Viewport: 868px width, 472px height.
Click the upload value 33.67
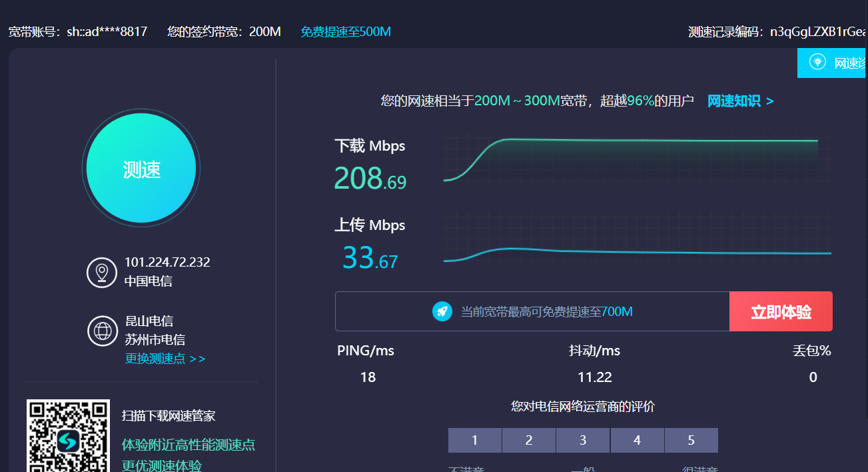(x=370, y=258)
